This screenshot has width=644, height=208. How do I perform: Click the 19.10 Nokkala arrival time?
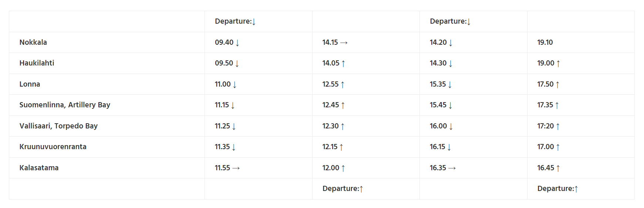tap(545, 43)
